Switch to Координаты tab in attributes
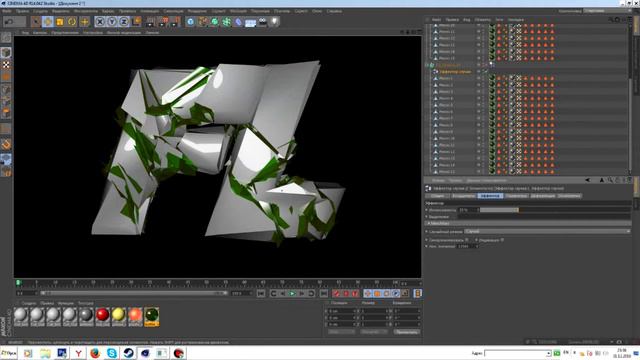Viewport: 640px width, 360px height. (464, 196)
